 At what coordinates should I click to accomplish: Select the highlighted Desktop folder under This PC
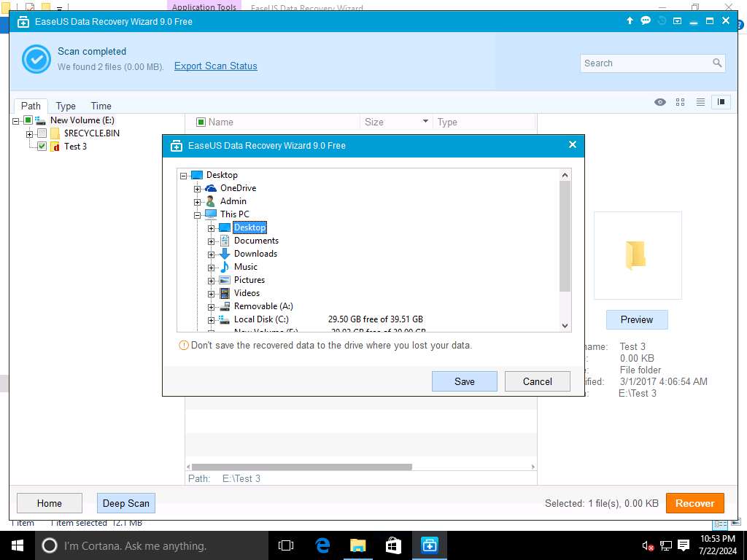[249, 227]
